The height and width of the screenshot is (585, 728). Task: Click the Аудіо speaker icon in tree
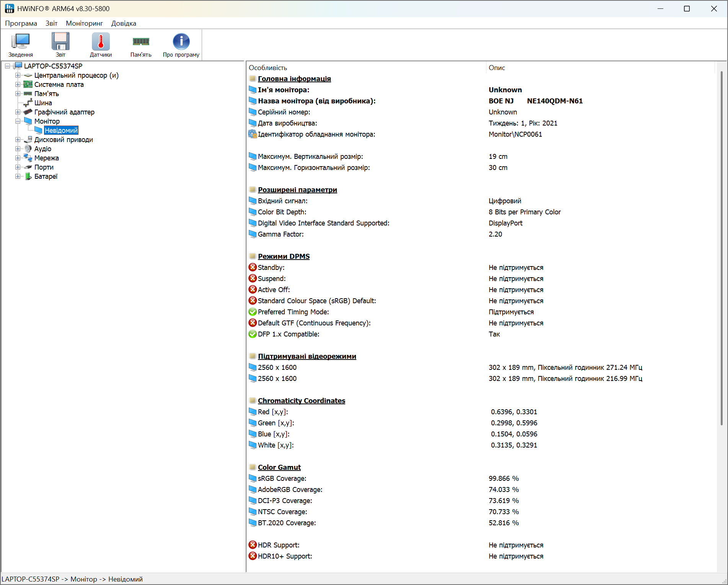(28, 149)
